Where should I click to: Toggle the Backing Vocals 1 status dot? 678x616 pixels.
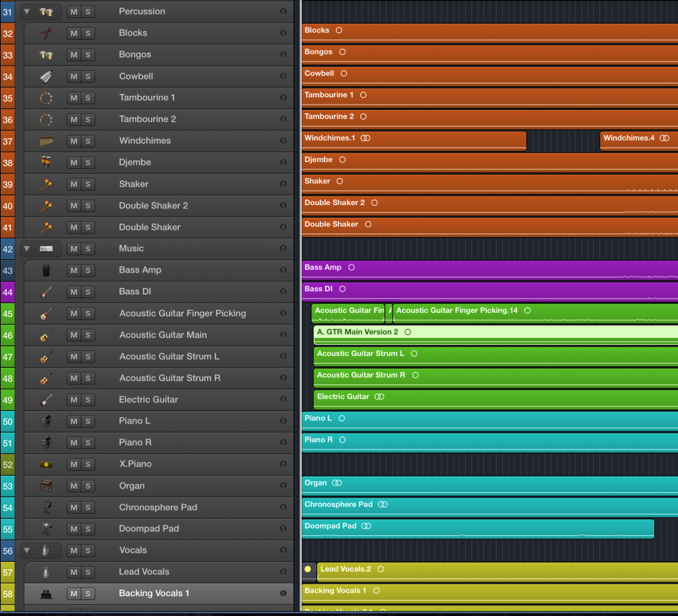point(283,594)
